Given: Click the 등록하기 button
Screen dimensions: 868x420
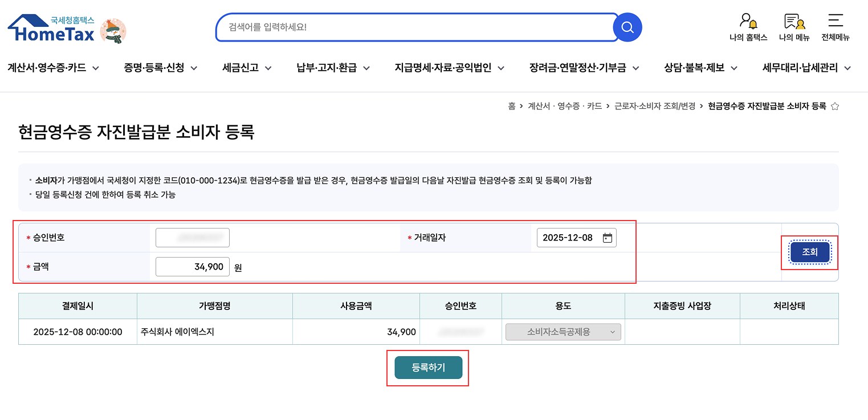Looking at the screenshot, I should pos(428,368).
